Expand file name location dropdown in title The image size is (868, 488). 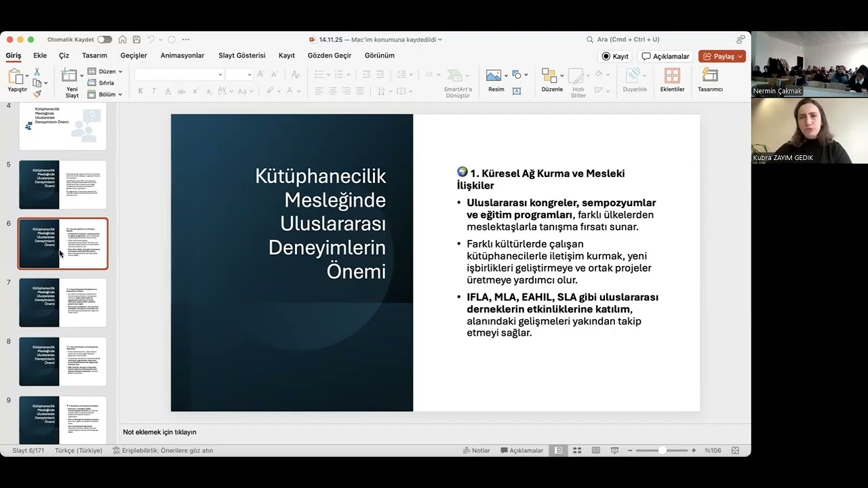coord(440,40)
